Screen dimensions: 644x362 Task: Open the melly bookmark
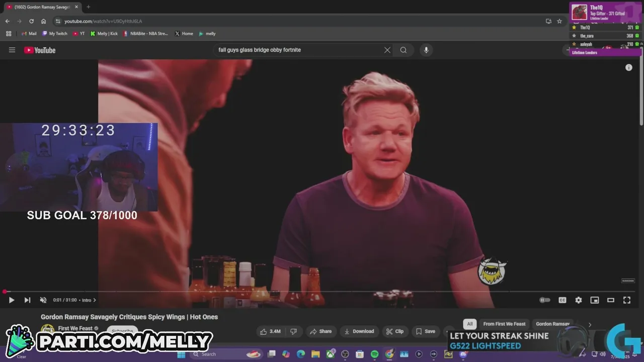[x=207, y=34]
